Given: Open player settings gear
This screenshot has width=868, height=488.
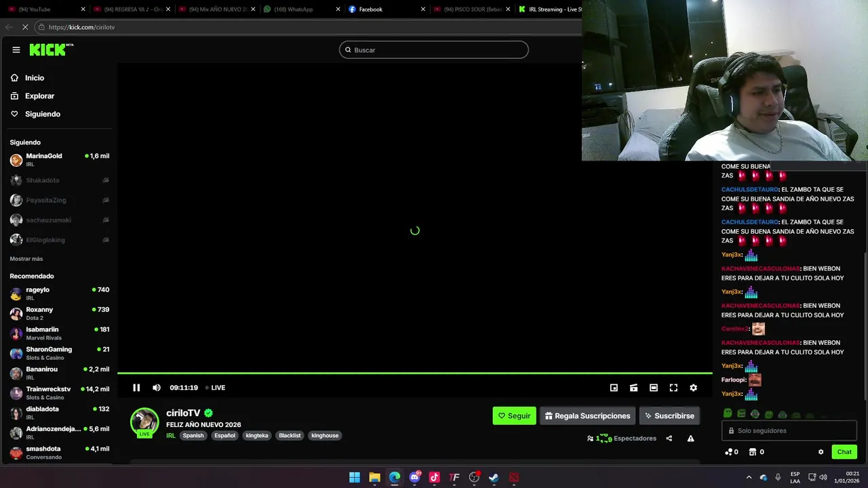Looking at the screenshot, I should [x=693, y=388].
